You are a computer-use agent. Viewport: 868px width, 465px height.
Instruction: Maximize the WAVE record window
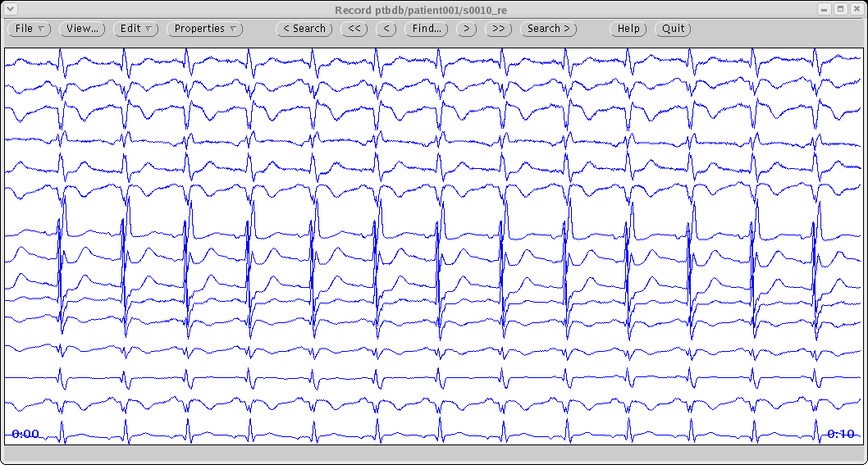840,8
